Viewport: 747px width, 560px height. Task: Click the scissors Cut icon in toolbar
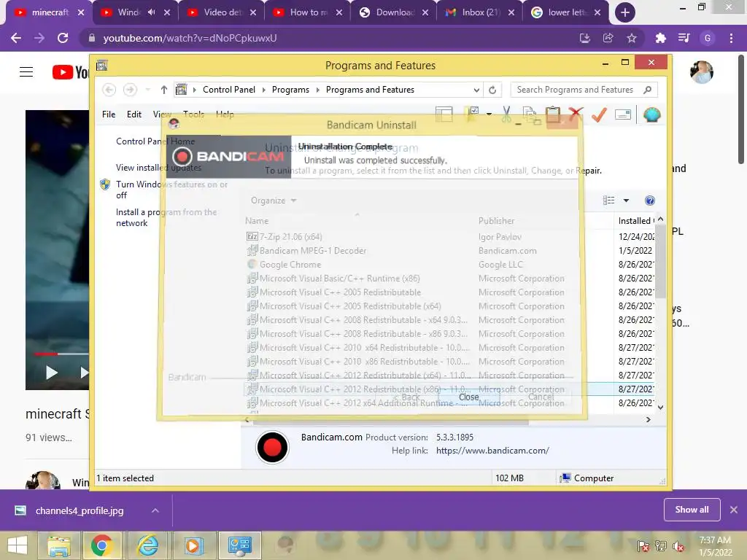506,114
